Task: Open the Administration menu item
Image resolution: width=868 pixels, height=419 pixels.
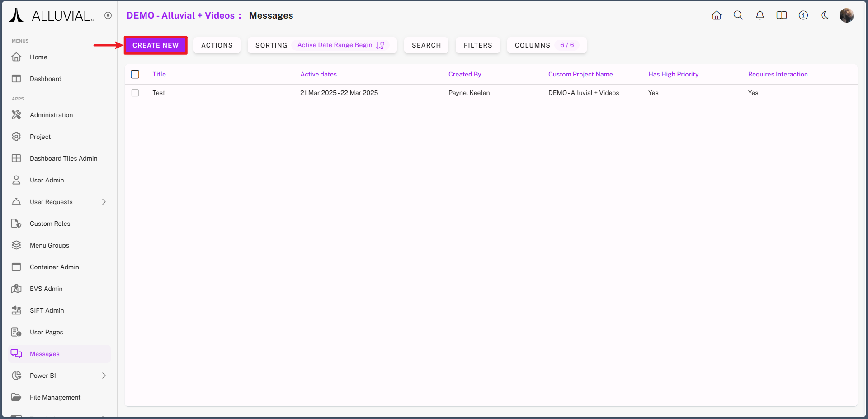Action: tap(51, 115)
